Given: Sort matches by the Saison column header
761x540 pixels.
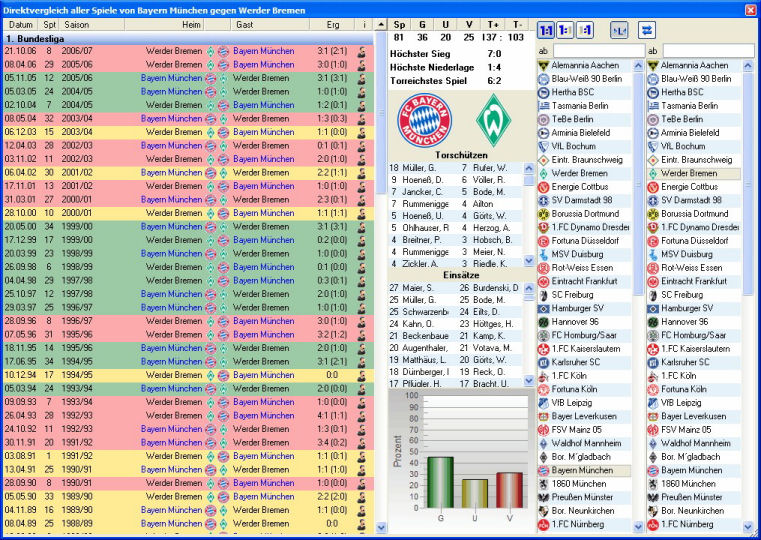Looking at the screenshot, I should click(x=91, y=25).
